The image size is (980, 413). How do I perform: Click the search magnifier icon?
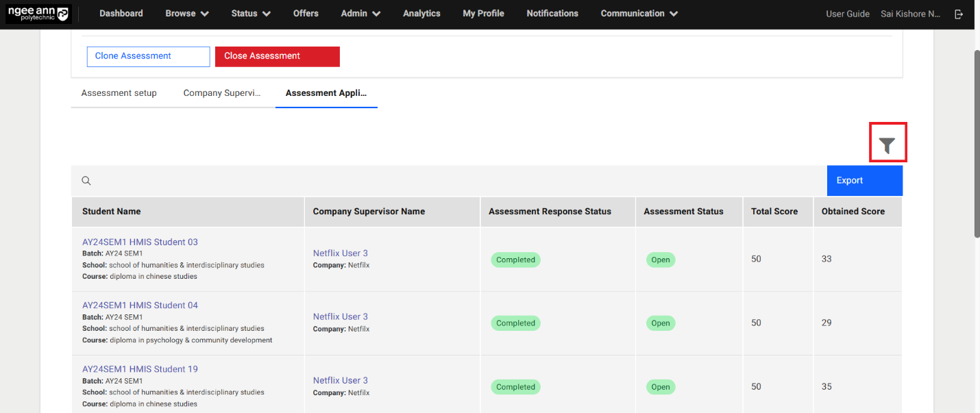click(x=86, y=181)
